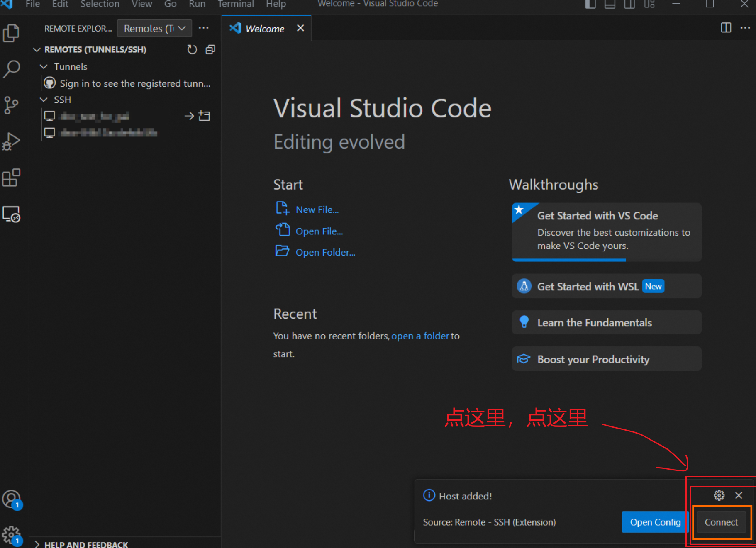Click the Open Config button
Viewport: 756px width, 548px height.
click(655, 522)
